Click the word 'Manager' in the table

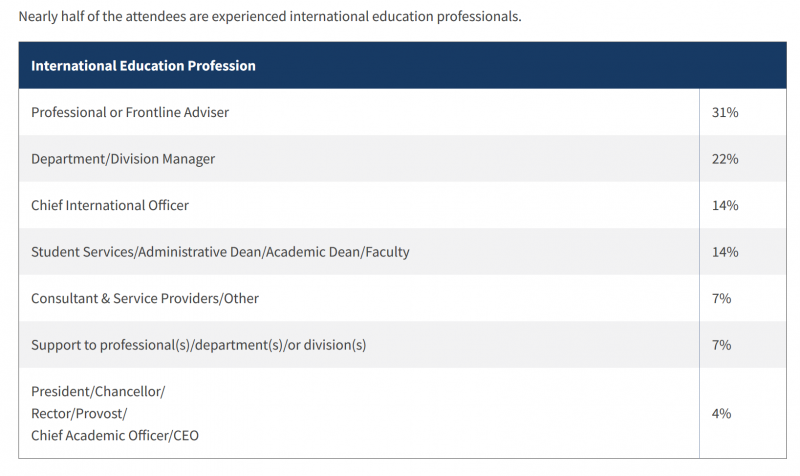189,159
